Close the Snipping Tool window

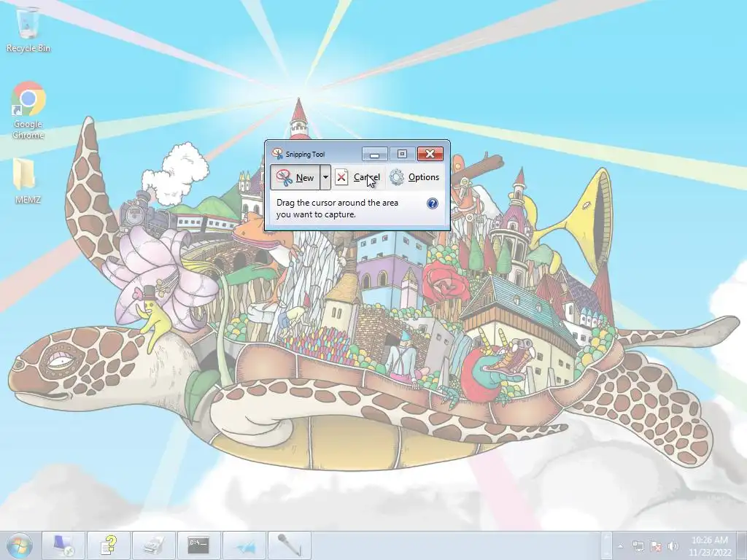[430, 154]
